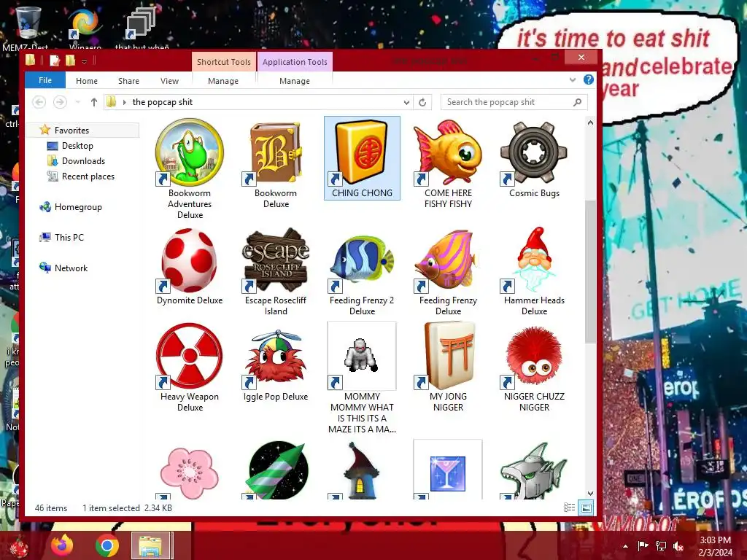Open the Bookworm Deluxe book icon
This screenshot has height=560, width=747.
coord(276,152)
